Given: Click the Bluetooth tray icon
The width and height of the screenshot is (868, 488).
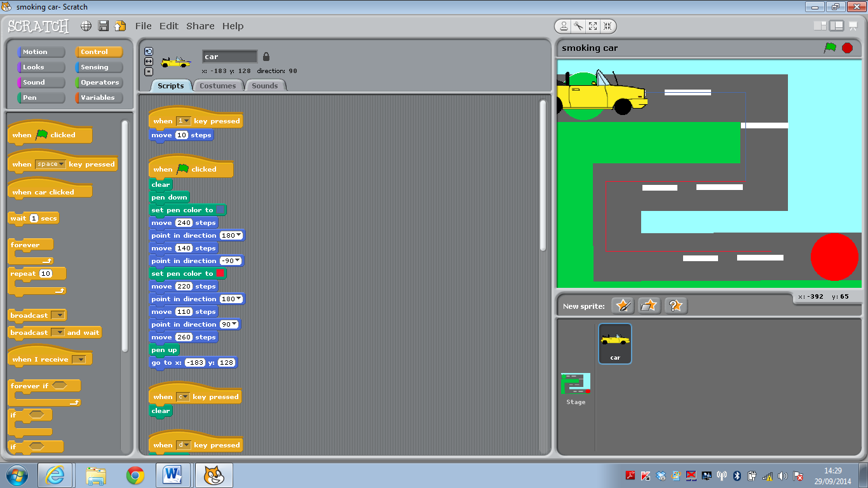Looking at the screenshot, I should tap(737, 475).
